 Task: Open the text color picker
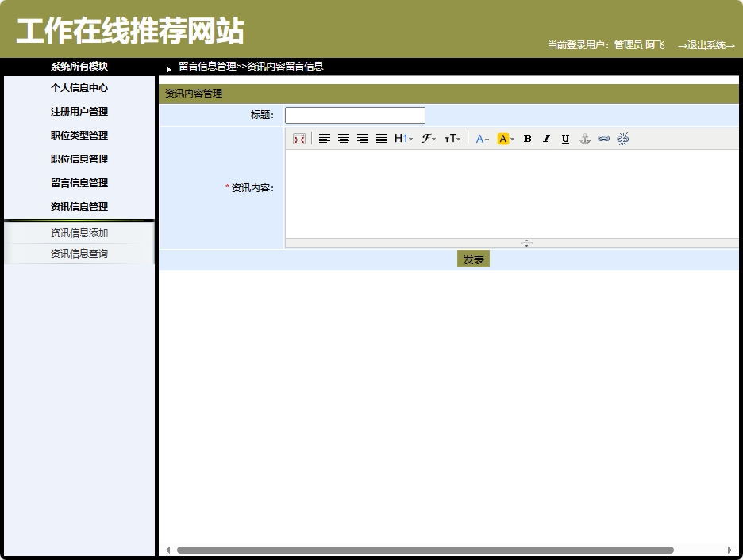coord(482,139)
